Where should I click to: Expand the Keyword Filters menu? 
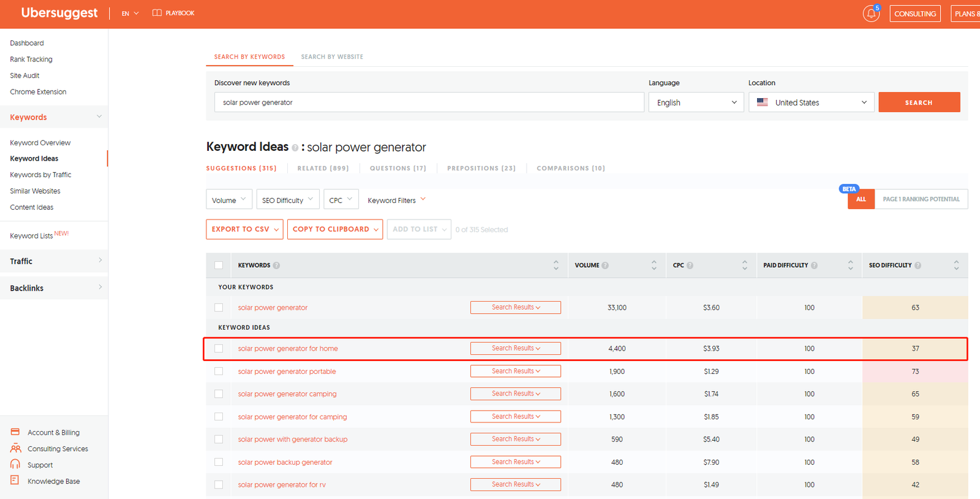(x=396, y=200)
